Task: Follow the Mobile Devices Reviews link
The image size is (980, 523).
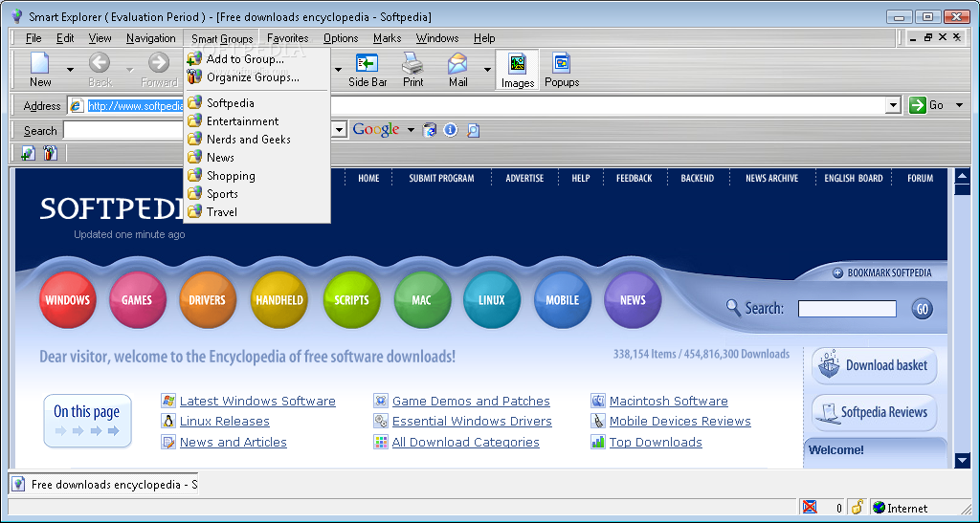Action: point(680,422)
